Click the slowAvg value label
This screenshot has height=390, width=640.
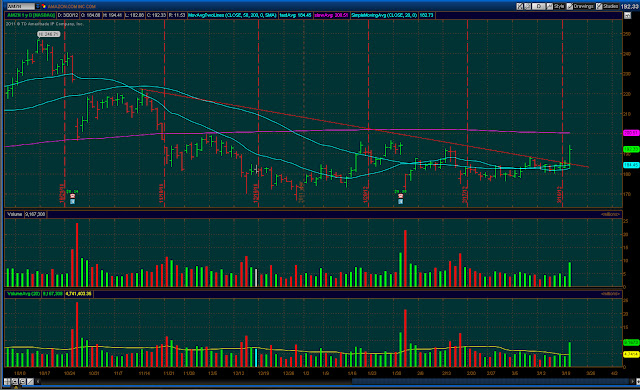pos(331,16)
